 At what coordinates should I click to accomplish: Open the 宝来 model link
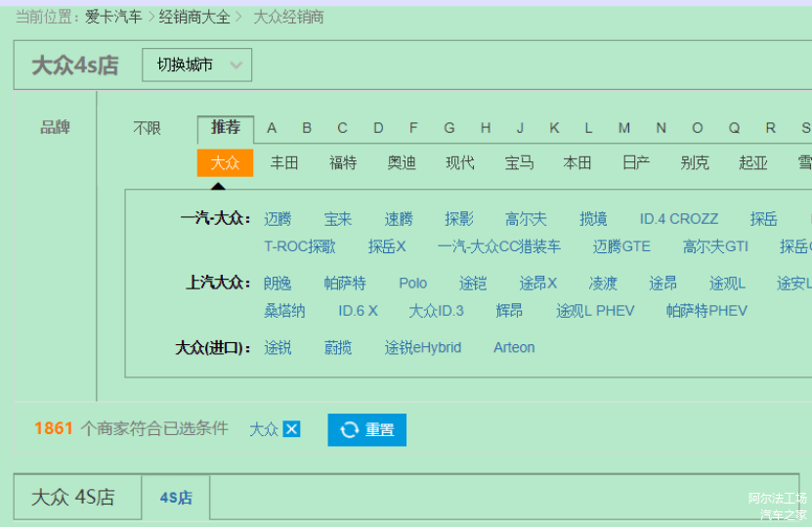click(x=338, y=219)
